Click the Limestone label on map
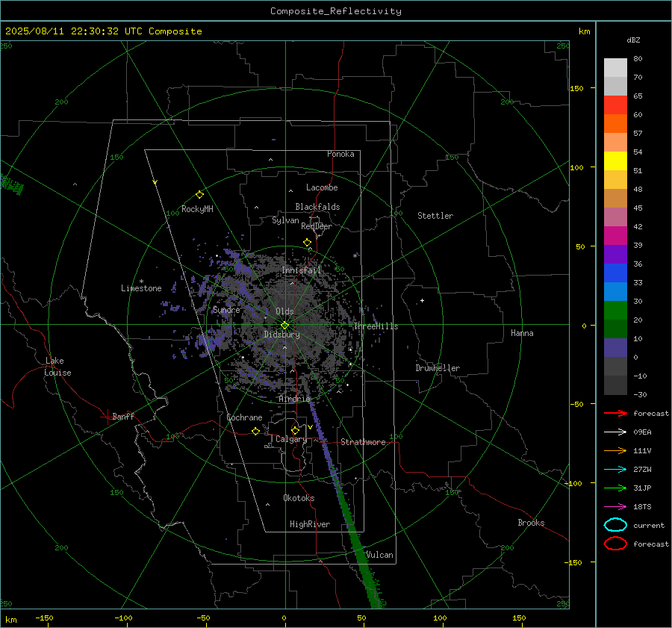 pos(141,288)
